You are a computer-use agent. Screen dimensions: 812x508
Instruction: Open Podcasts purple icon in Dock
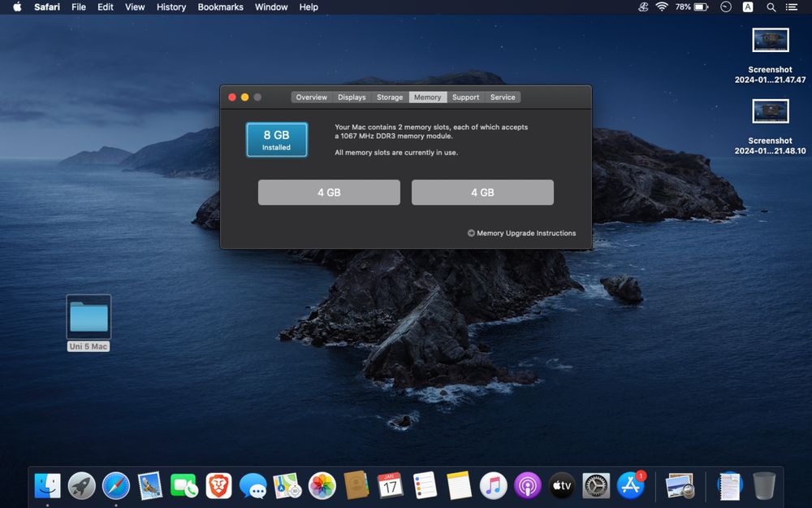[x=527, y=486]
